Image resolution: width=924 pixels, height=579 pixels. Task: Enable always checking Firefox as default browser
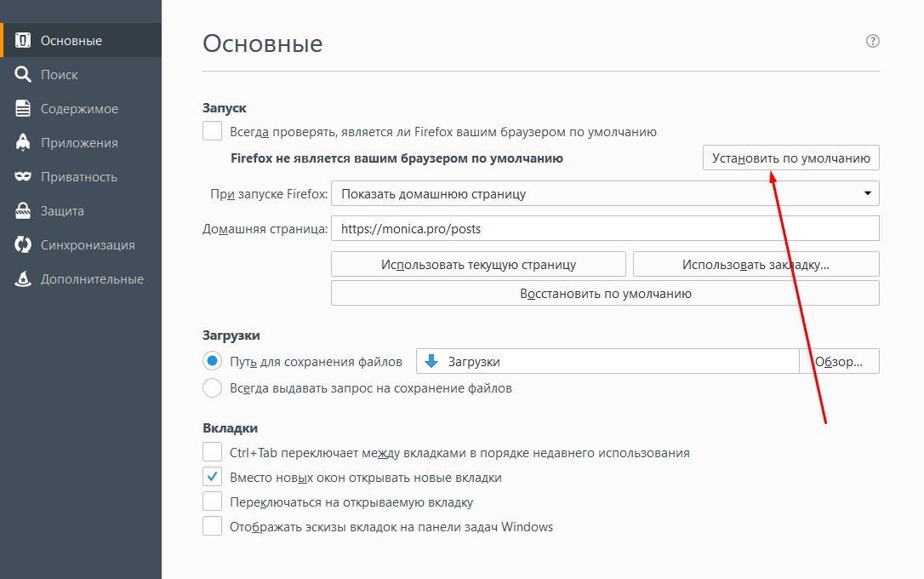click(212, 131)
